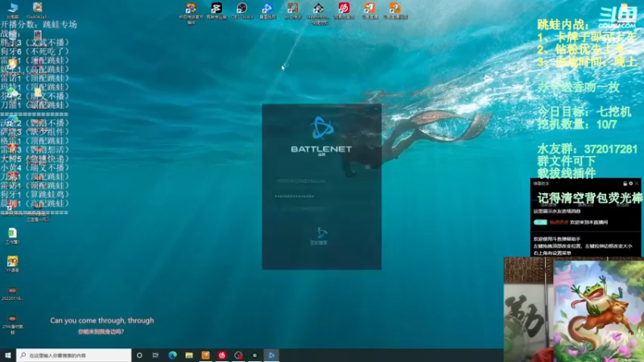Open NetEase Cloud Music on the taskbar

(x=222, y=355)
